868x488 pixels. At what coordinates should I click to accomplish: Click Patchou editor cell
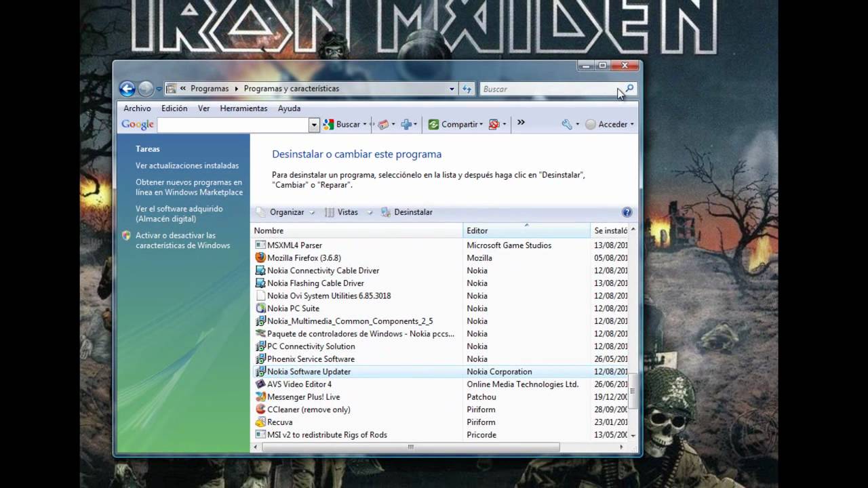point(481,397)
